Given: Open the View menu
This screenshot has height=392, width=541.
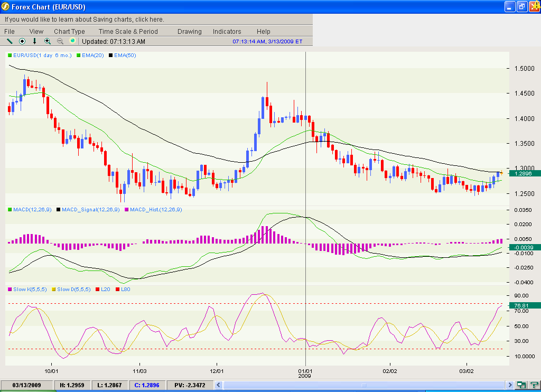Looking at the screenshot, I should [x=36, y=31].
